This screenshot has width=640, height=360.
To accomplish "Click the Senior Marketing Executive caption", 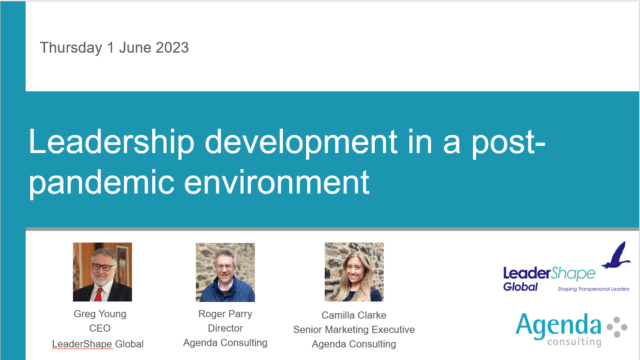I will pos(354,329).
